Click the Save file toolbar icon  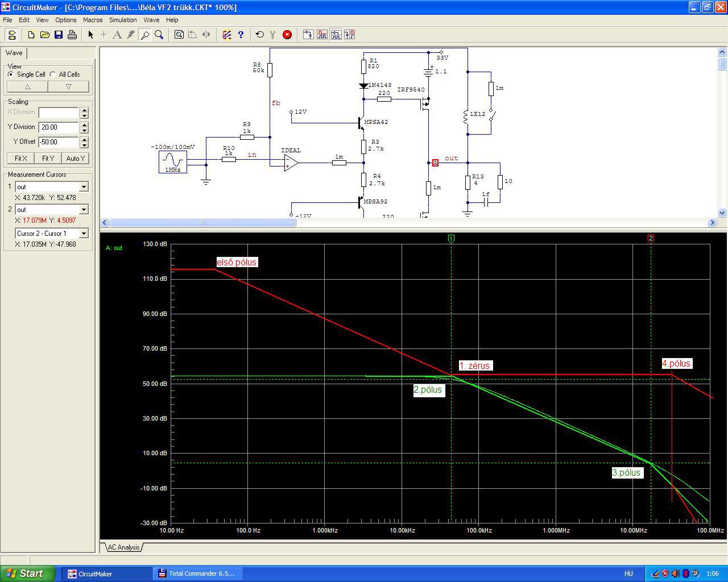59,35
